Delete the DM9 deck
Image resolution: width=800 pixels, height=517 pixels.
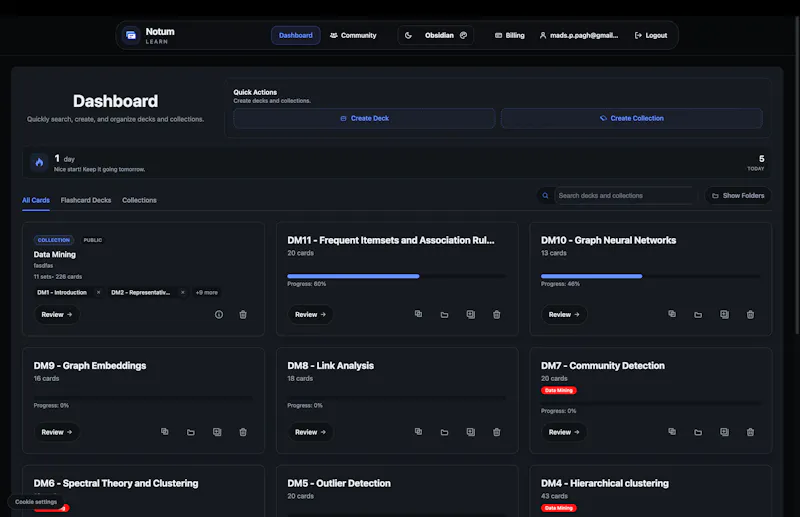tap(243, 432)
